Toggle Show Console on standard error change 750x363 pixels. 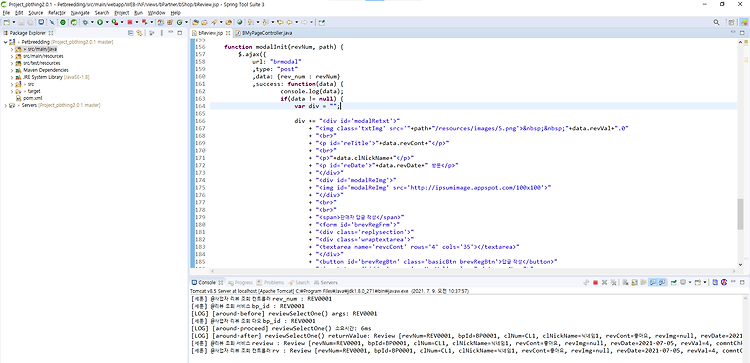(x=662, y=283)
